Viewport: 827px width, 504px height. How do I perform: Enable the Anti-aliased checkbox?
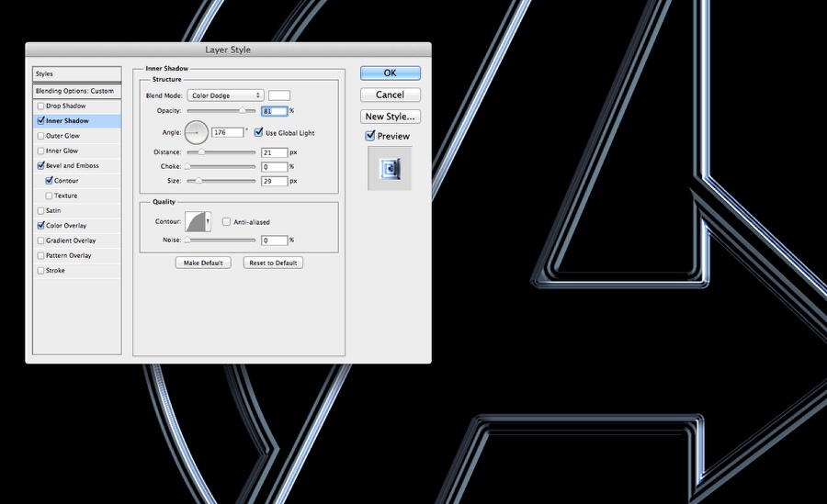226,221
